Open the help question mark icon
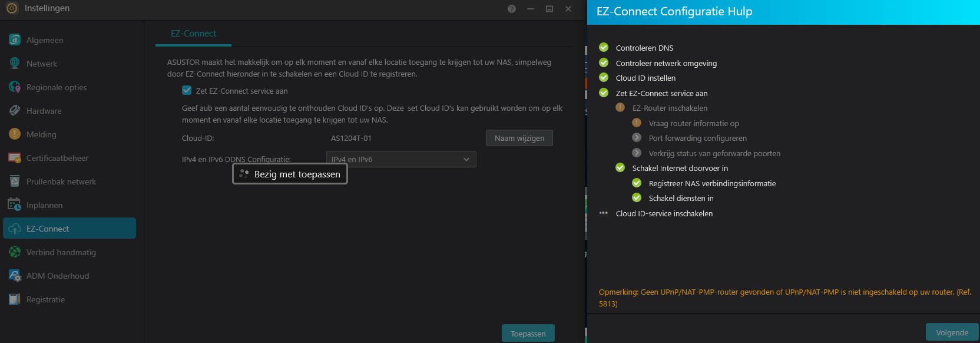Viewport: 980px width, 343px height. 512,9
